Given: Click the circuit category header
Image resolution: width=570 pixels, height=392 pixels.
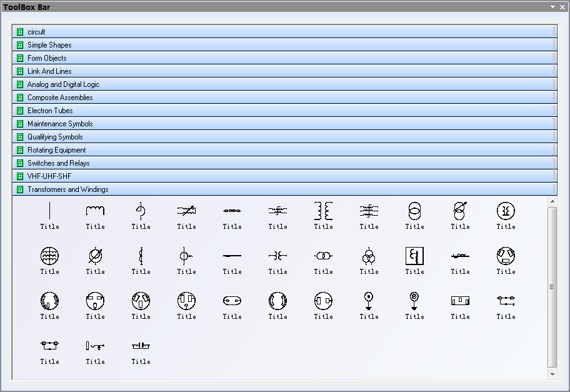Looking at the screenshot, I should 36,32.
